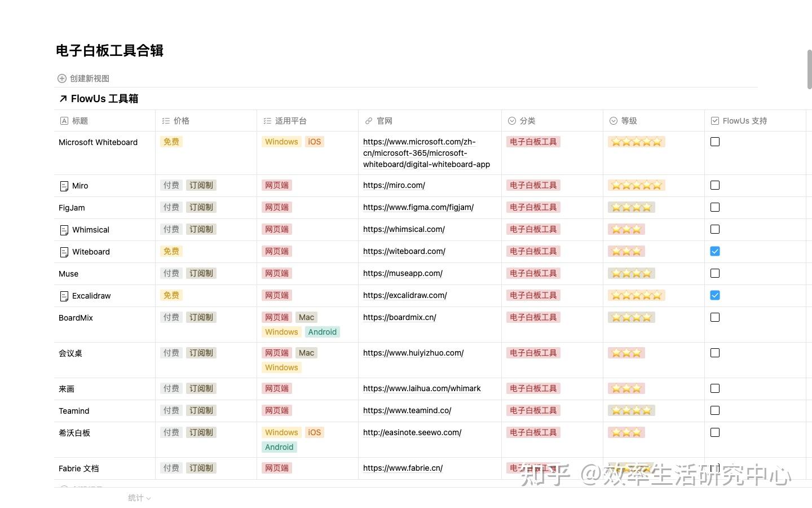Click the iOS platform tag for Microsoft Whiteboard
812x508 pixels.
[x=315, y=142]
